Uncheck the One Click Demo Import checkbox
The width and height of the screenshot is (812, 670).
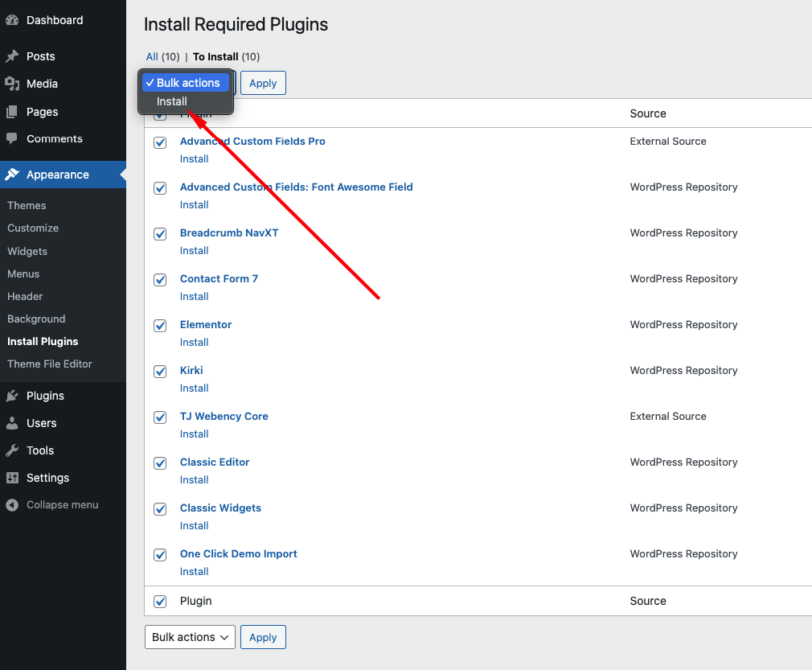[160, 555]
